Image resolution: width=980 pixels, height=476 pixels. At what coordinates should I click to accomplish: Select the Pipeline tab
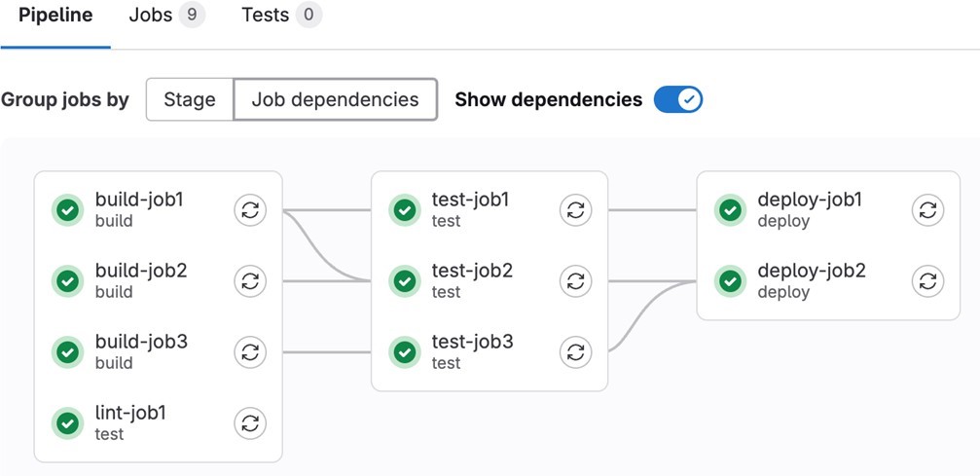pyautogui.click(x=55, y=16)
